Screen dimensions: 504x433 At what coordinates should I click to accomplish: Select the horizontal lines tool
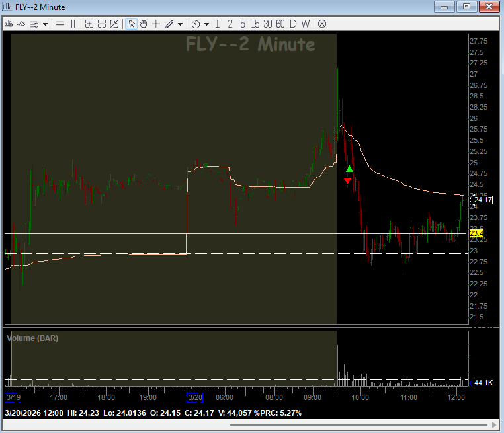point(60,24)
